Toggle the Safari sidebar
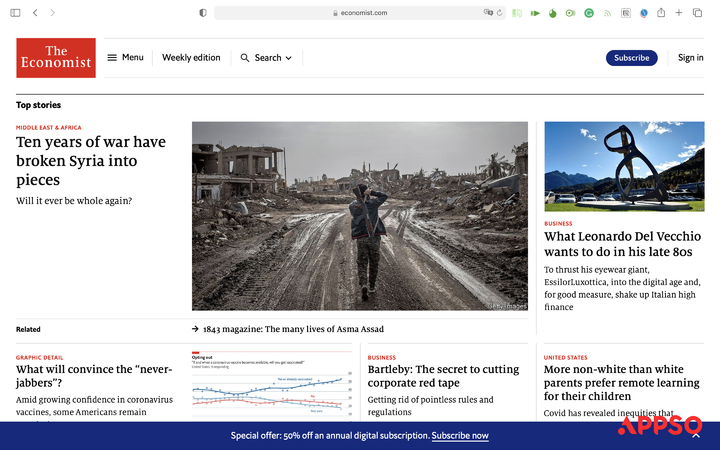Viewport: 720px width, 450px height. tap(15, 13)
